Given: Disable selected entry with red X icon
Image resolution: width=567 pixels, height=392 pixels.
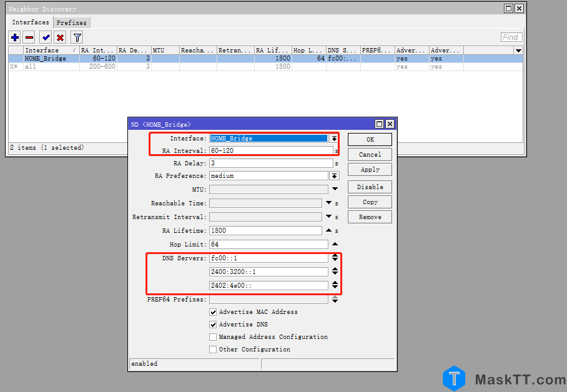Looking at the screenshot, I should pyautogui.click(x=61, y=37).
